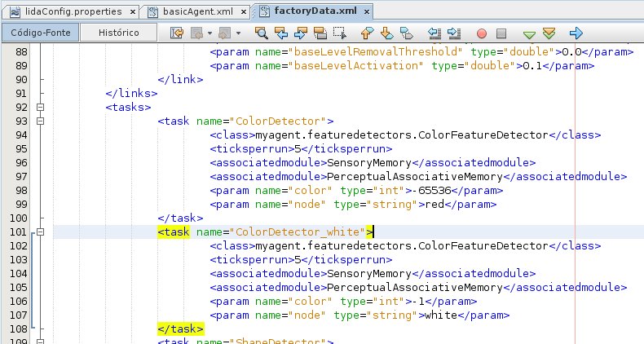644x344 pixels.
Task: Click Find Next Occurrence icon
Action: click(300, 33)
